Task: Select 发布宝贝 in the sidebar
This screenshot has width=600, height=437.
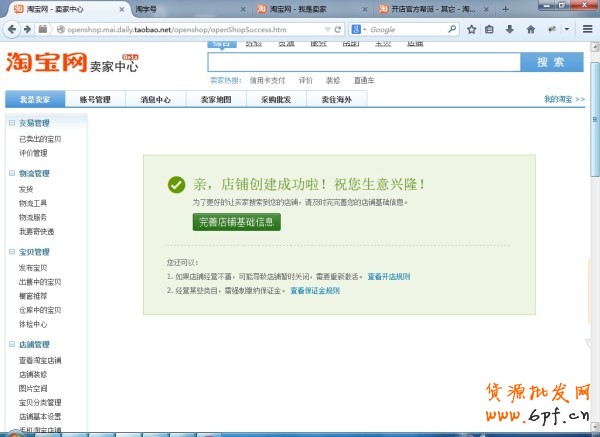Action: coord(33,268)
